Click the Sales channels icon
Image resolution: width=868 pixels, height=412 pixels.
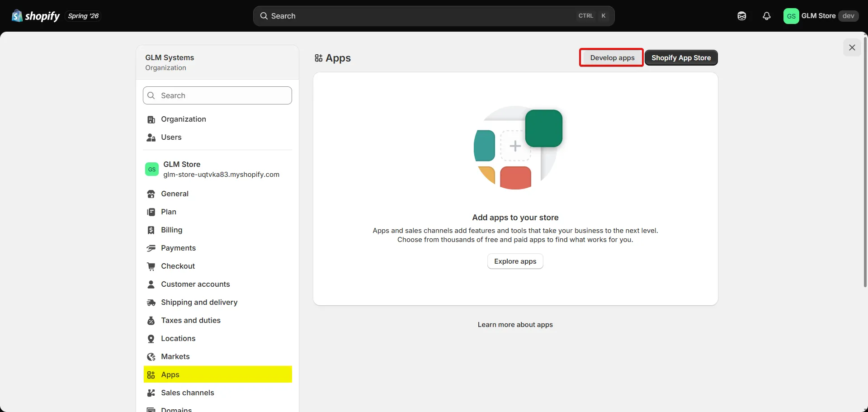pos(151,393)
